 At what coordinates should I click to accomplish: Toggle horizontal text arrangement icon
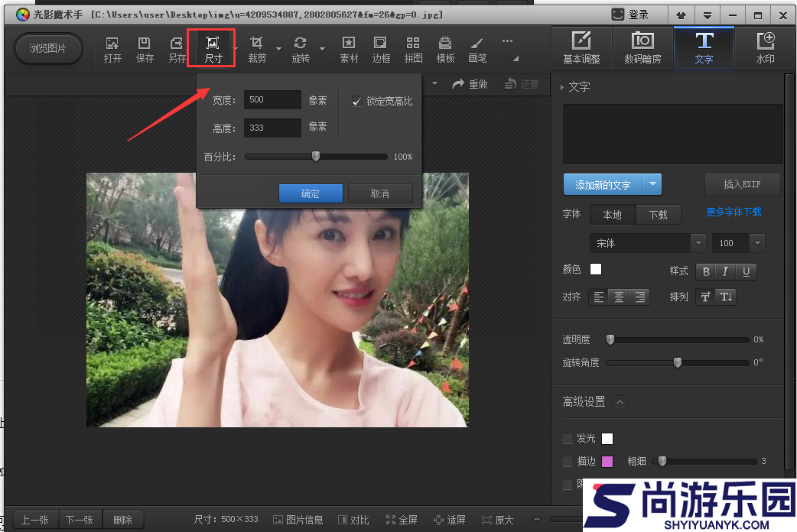point(705,297)
